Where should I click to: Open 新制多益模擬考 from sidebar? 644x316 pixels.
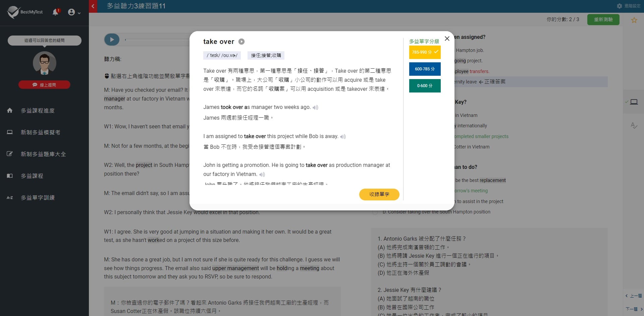click(x=41, y=132)
